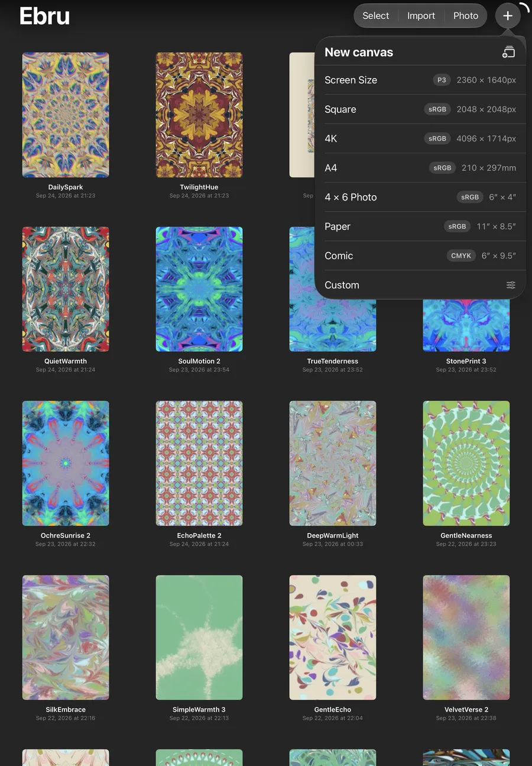
Task: Tap the plus icon to create a canvas
Action: point(508,16)
